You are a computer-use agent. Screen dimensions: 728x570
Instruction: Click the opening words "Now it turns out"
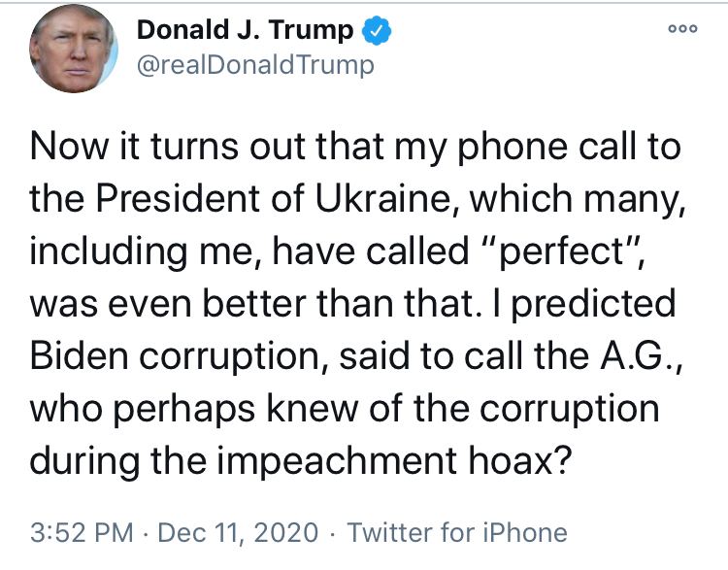pos(140,148)
